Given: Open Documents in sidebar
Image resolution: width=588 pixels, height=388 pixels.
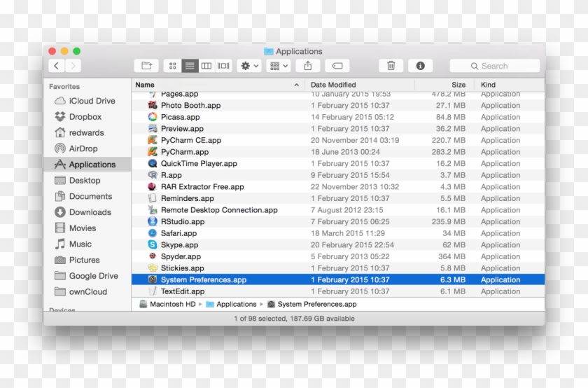Looking at the screenshot, I should pos(87,196).
